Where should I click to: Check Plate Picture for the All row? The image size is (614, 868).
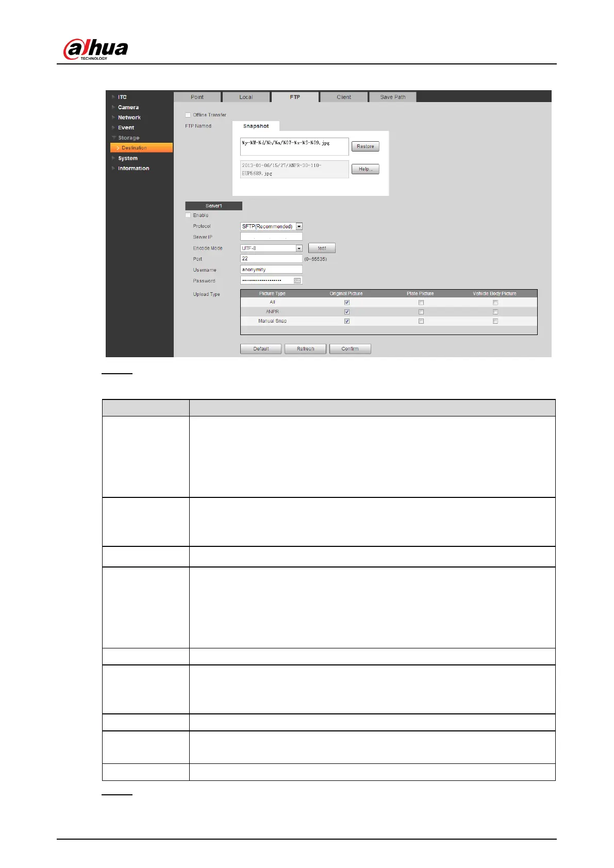point(421,303)
